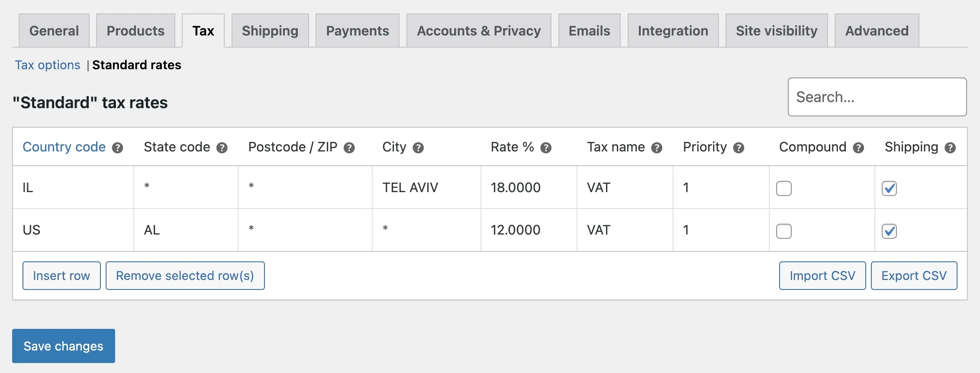The image size is (980, 373).
Task: Open the General tab
Action: (54, 31)
